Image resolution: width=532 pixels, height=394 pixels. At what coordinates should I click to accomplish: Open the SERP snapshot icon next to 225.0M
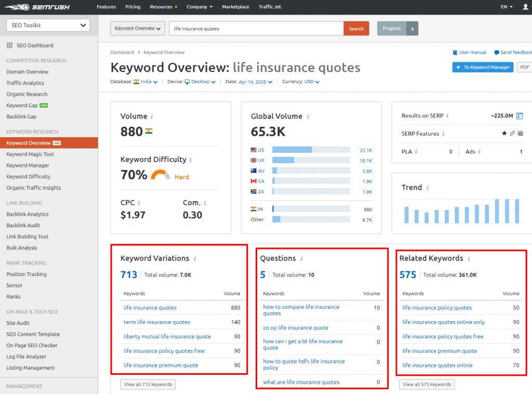click(520, 116)
